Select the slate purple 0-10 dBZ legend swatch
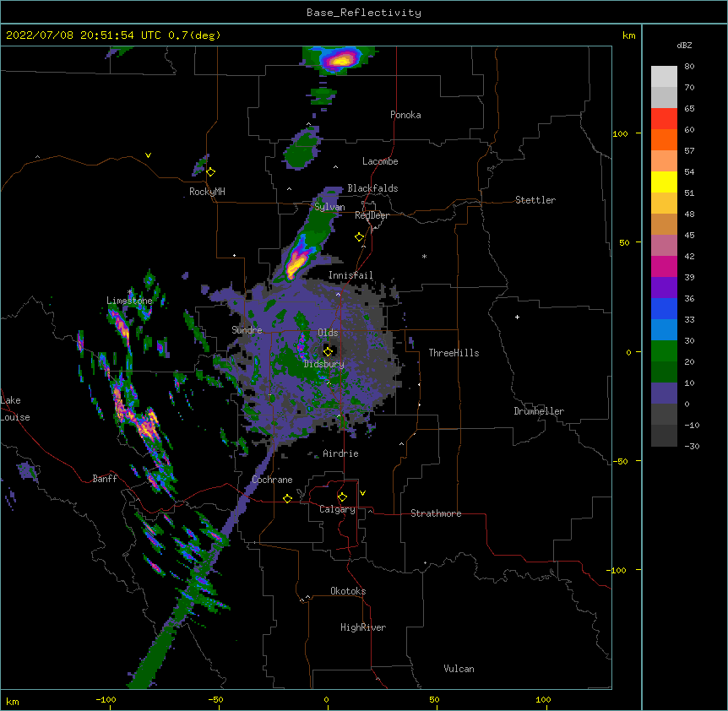Viewport: 728px width, 711px height. pos(664,393)
